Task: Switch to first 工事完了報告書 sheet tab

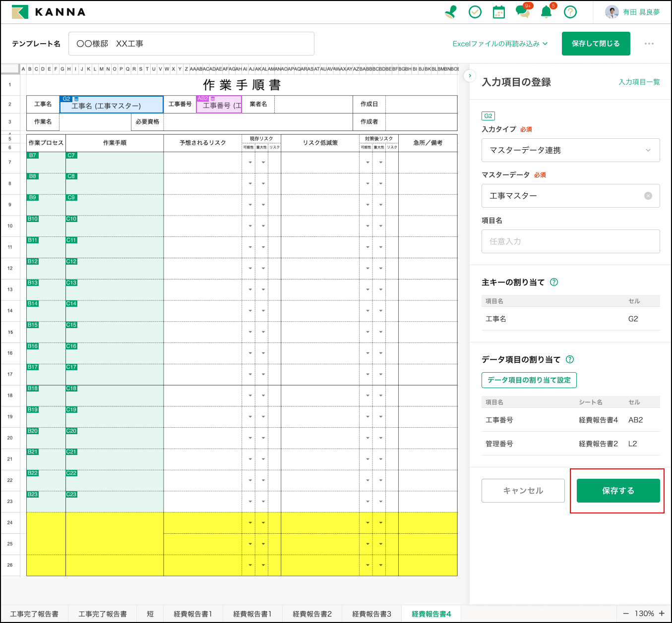Action: (x=34, y=614)
